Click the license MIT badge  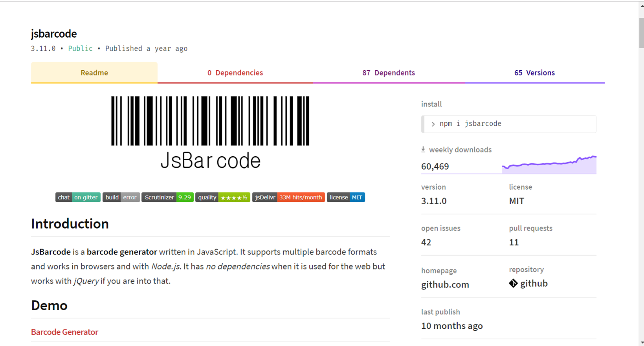click(x=346, y=197)
